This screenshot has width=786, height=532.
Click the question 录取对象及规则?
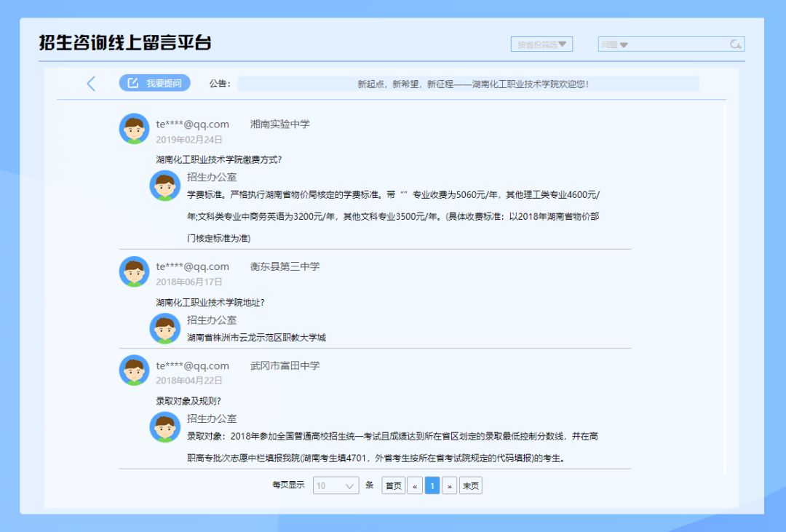coord(188,401)
